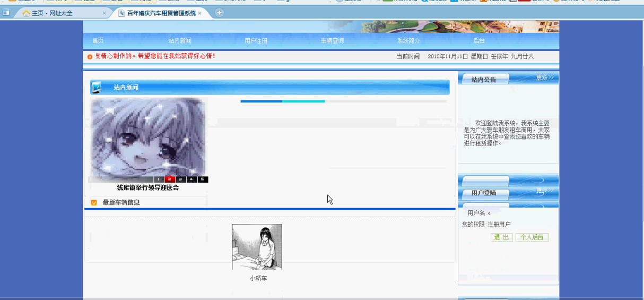Show slideshow image 2

170,179
